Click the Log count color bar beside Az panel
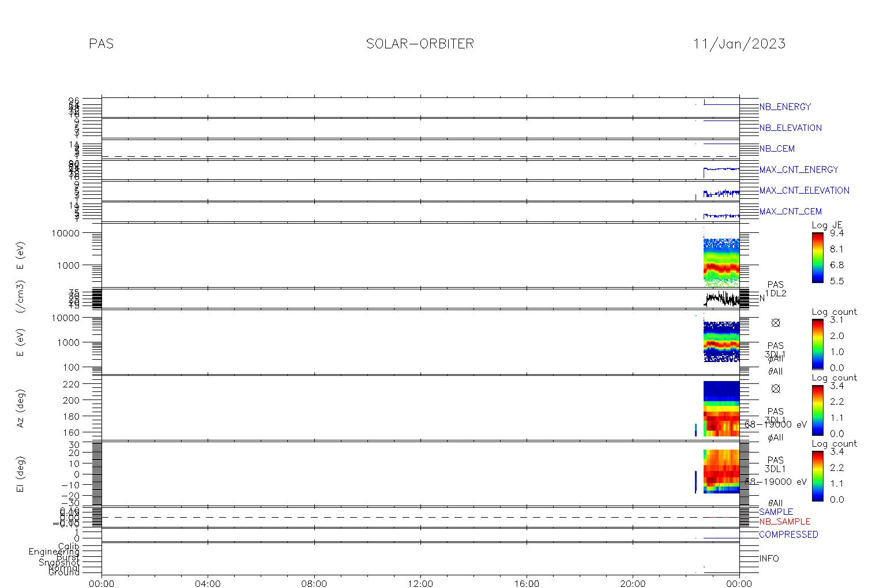 (x=817, y=410)
